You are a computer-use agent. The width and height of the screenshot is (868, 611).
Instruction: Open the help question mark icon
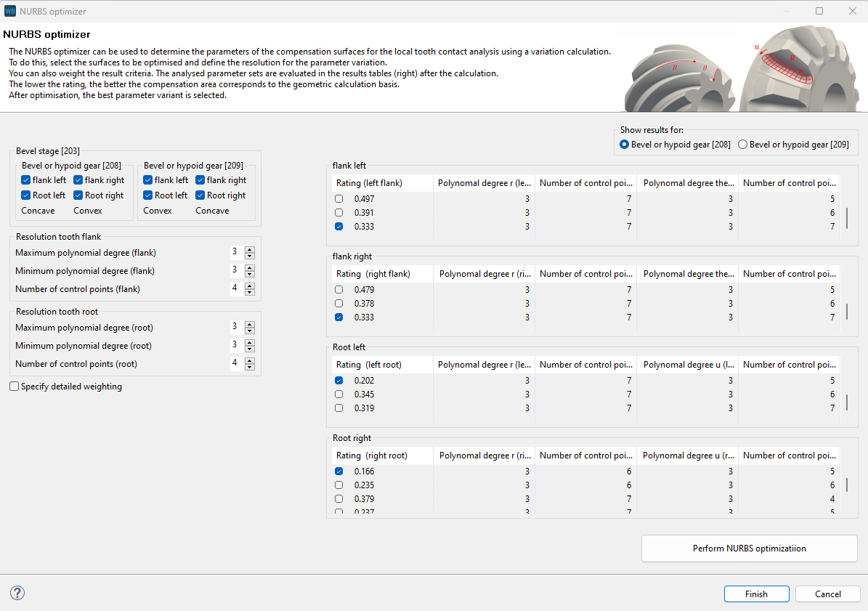tap(17, 593)
